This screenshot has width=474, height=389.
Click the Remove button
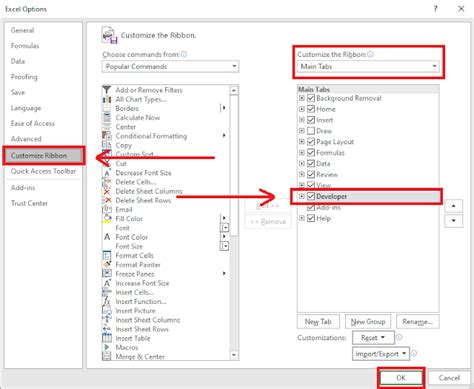tap(268, 222)
